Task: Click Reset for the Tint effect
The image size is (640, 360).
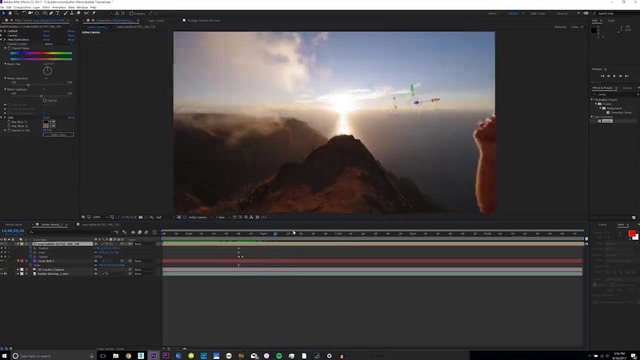Action: [47, 118]
